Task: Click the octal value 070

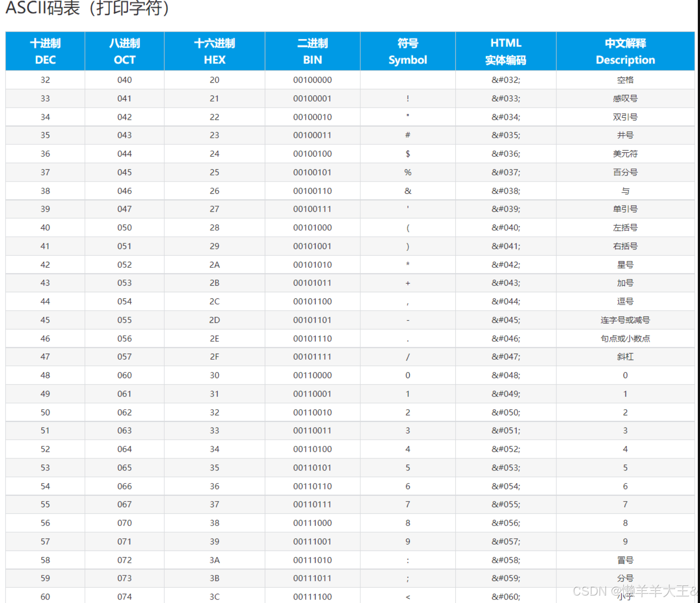Action: pyautogui.click(x=124, y=523)
